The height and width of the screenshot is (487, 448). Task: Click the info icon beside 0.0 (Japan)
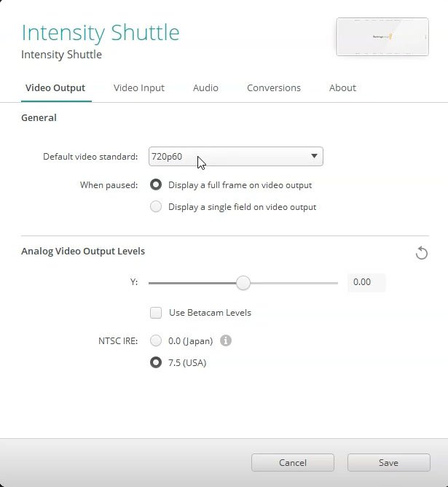pyautogui.click(x=226, y=340)
